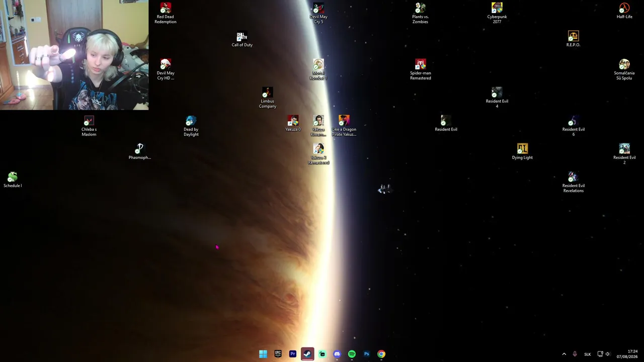Select the Red Dead Redemption desktop shortcut

click(x=166, y=14)
